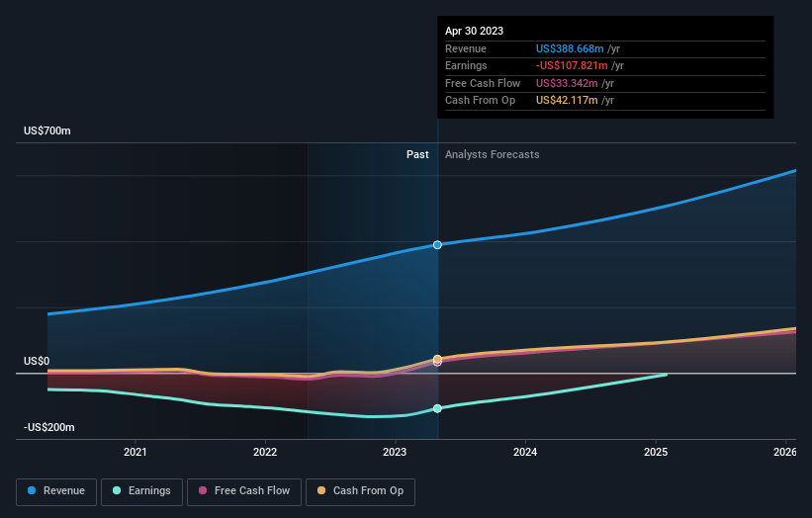Click the US$33.342m free cash flow value
The width and height of the screenshot is (812, 518).
(x=567, y=83)
